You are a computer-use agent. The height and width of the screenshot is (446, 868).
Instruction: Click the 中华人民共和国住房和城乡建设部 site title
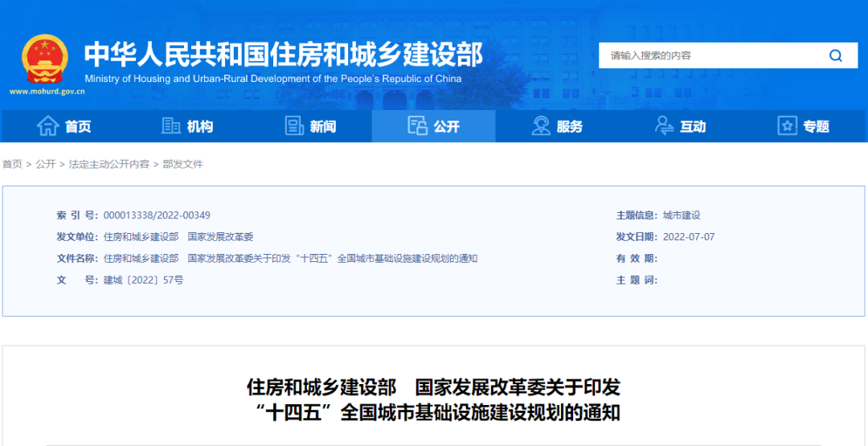pyautogui.click(x=284, y=54)
